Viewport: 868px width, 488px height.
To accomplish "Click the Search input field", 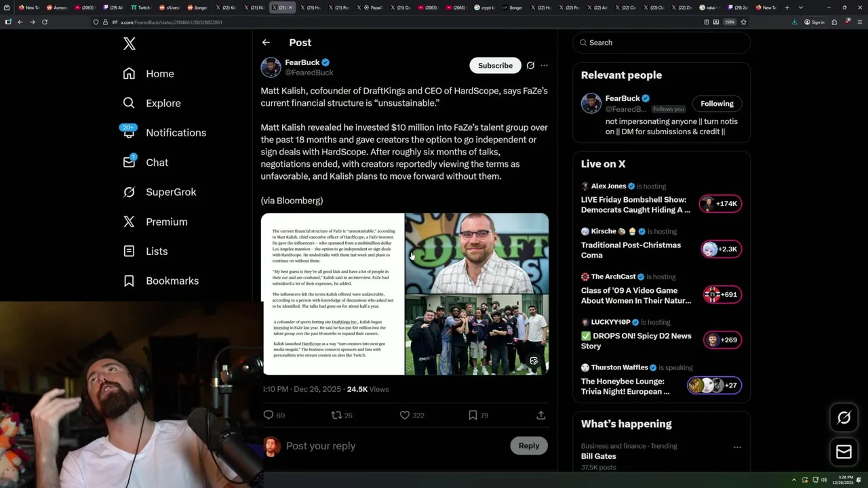I will tap(662, 43).
